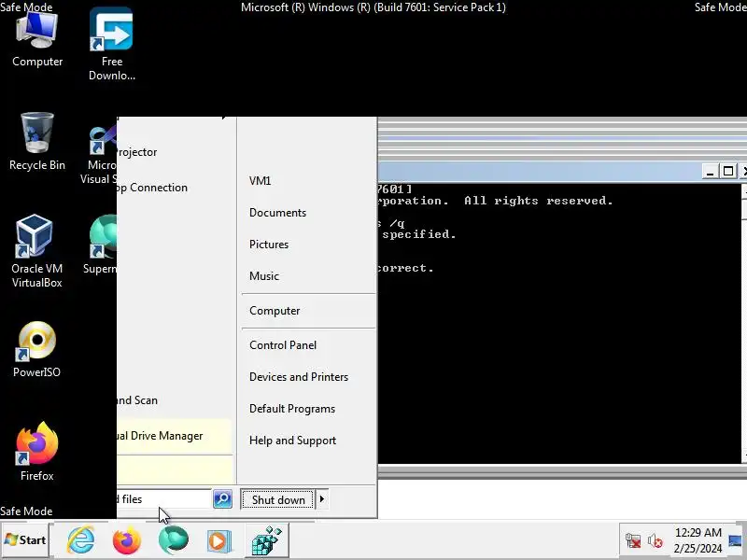Minimize the command prompt window

click(710, 172)
